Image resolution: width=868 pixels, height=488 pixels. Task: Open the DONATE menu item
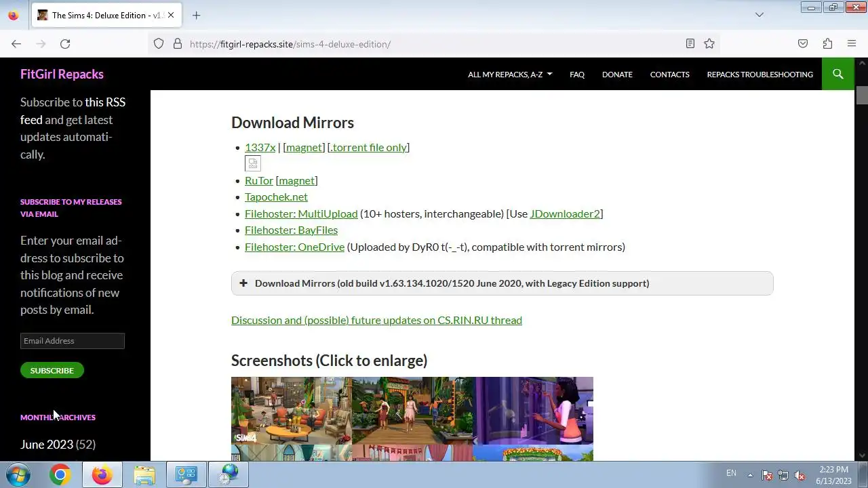tap(617, 75)
